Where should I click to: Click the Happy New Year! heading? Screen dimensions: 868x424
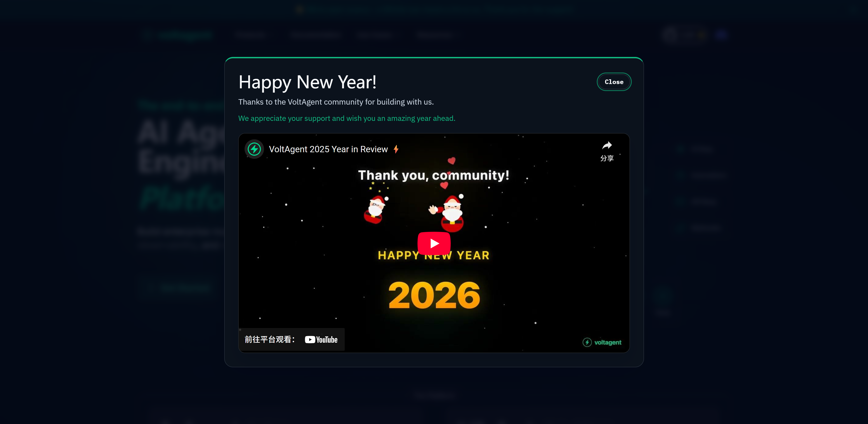[307, 82]
